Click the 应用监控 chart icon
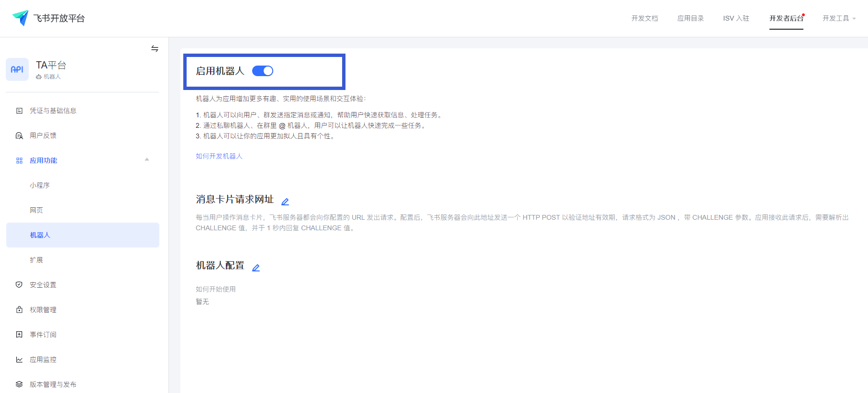Viewport: 868px width, 393px height. 19,359
